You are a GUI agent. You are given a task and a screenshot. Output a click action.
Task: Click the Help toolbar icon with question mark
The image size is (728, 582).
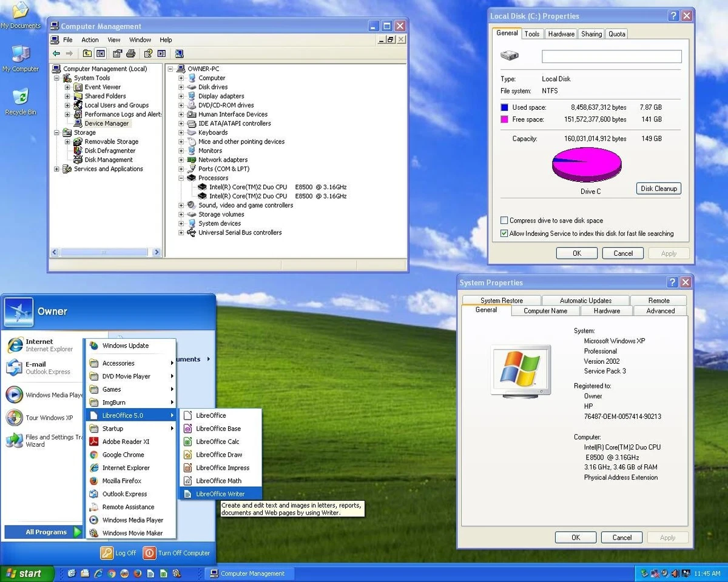point(148,53)
